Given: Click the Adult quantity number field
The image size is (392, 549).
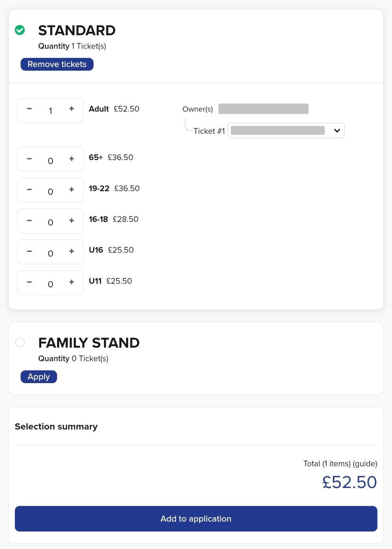Looking at the screenshot, I should pos(51,111).
